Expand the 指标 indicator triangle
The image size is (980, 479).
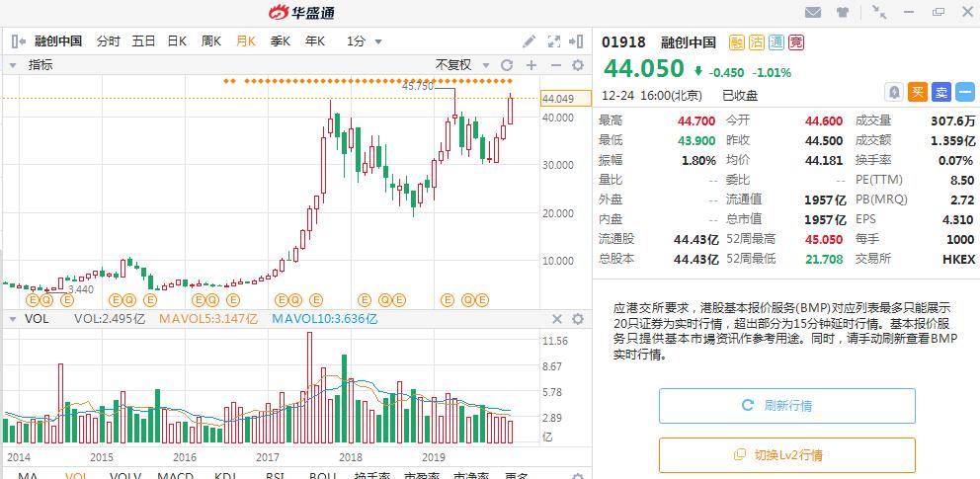12,65
